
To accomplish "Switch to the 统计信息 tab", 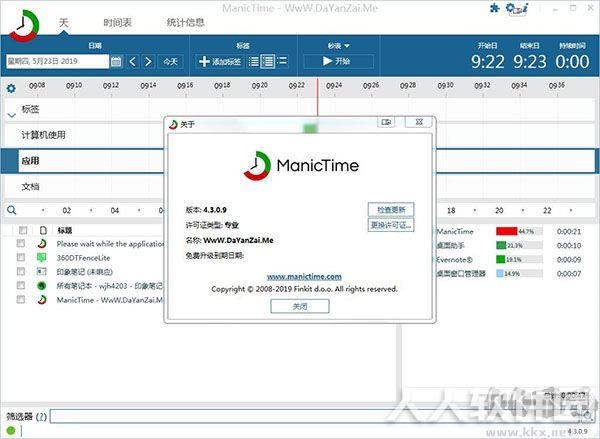I will [186, 23].
